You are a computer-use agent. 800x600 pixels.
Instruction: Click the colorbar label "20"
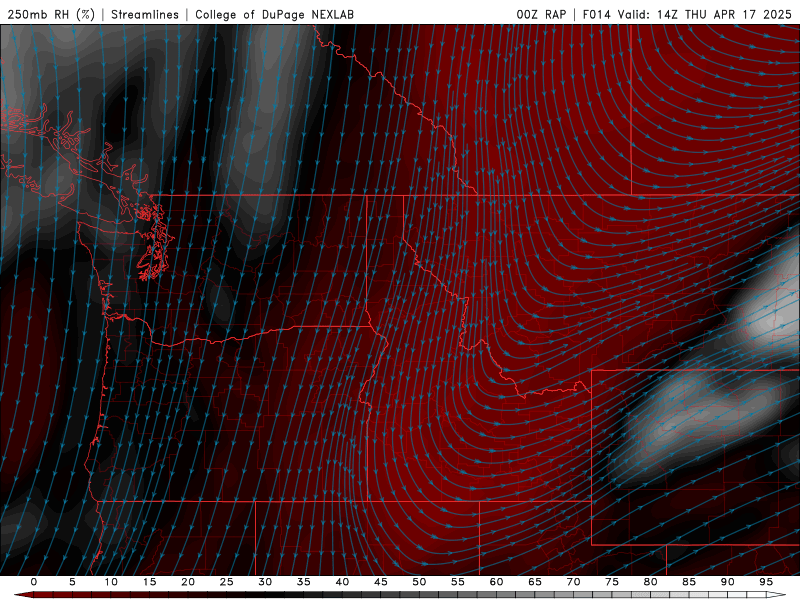pyautogui.click(x=188, y=582)
